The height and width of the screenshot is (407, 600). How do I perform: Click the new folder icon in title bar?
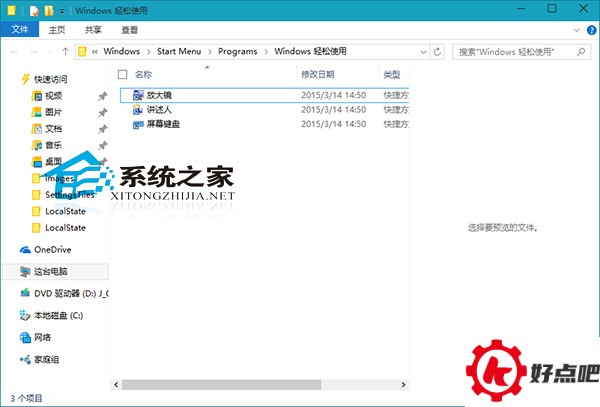pyautogui.click(x=49, y=11)
